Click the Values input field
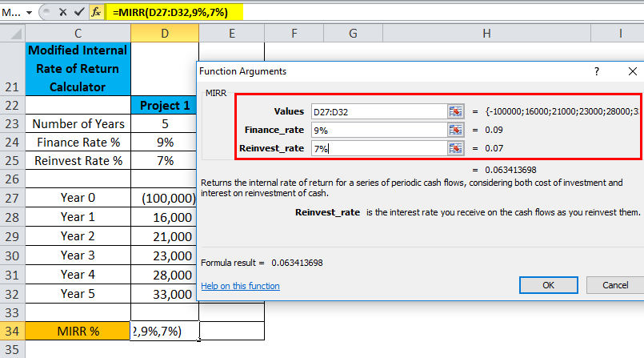 (x=379, y=111)
